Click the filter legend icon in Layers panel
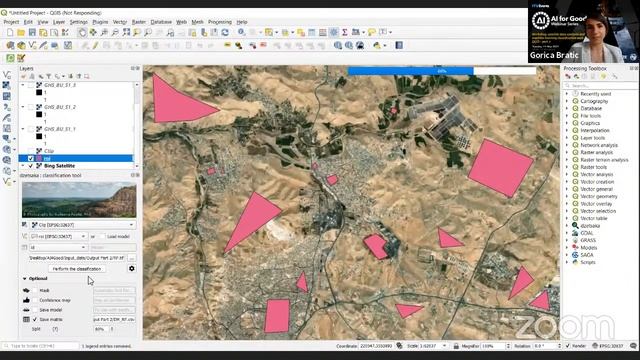Screen dimensions: 640x360 (49, 76)
